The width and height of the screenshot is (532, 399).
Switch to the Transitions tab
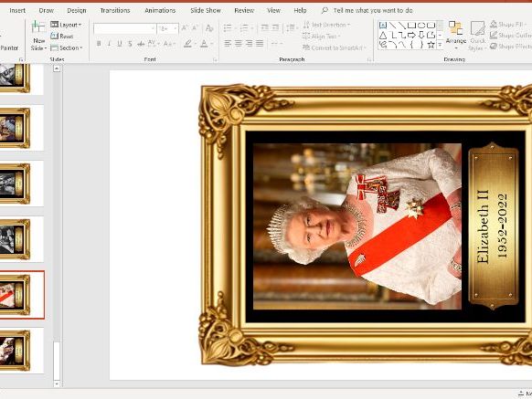(x=115, y=11)
